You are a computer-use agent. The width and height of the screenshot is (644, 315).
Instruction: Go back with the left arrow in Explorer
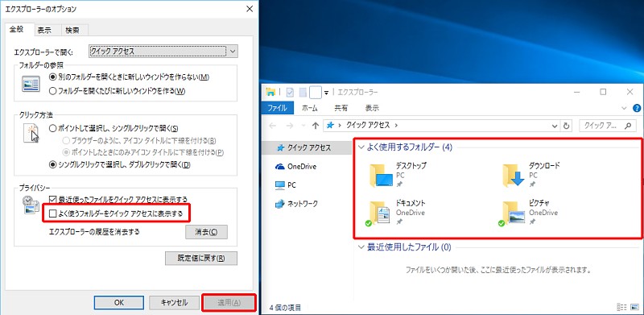(271, 126)
